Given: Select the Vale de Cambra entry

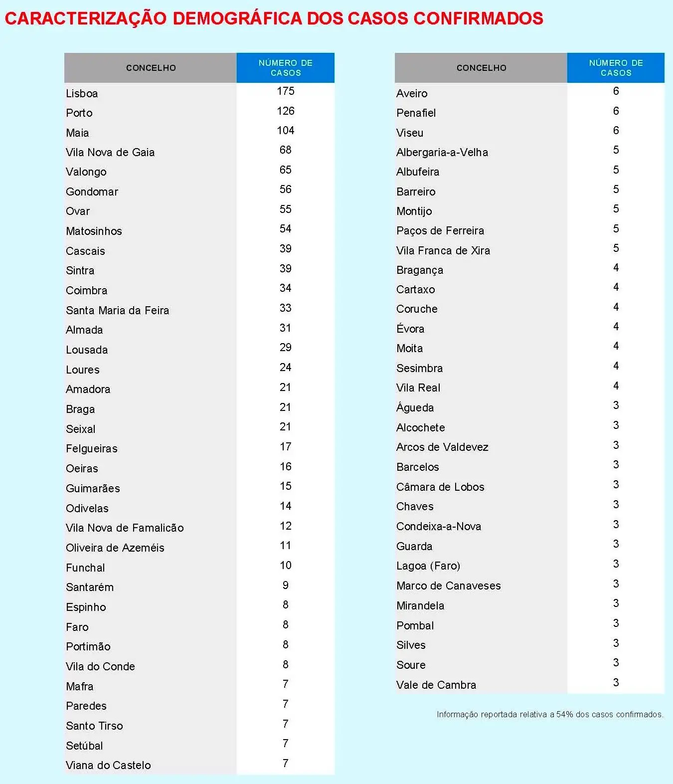Looking at the screenshot, I should (x=436, y=685).
